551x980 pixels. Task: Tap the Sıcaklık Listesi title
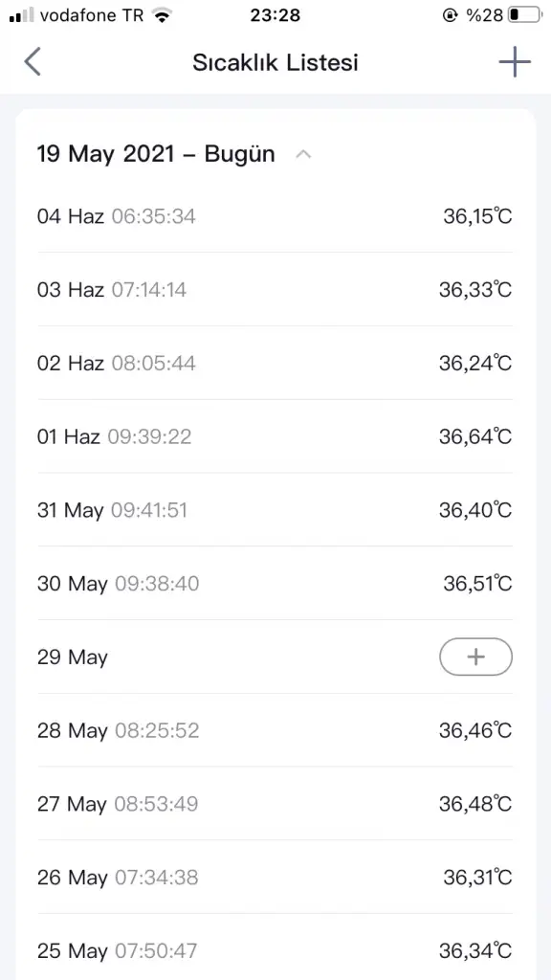pos(275,62)
